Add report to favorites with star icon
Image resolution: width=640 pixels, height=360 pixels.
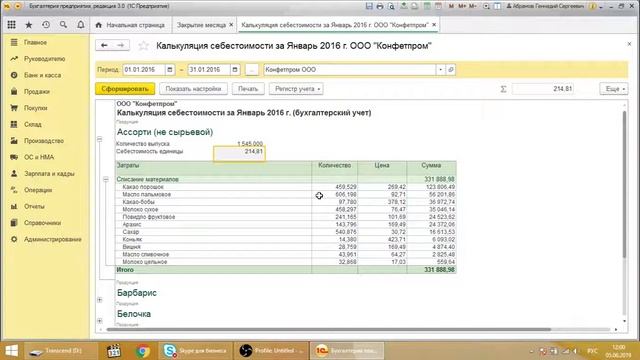click(143, 46)
